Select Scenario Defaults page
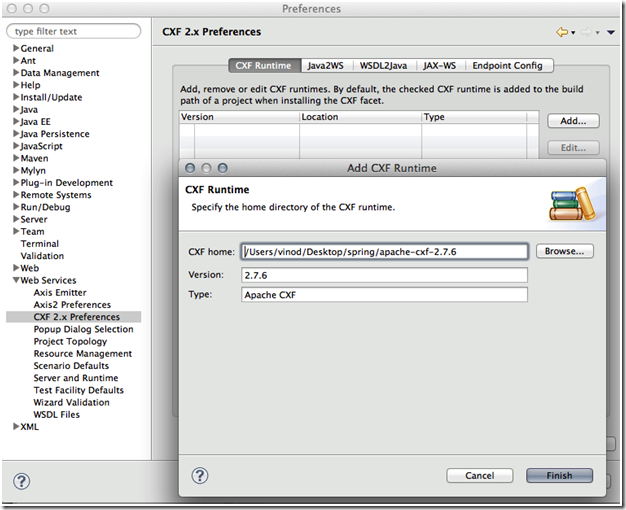 tap(71, 366)
